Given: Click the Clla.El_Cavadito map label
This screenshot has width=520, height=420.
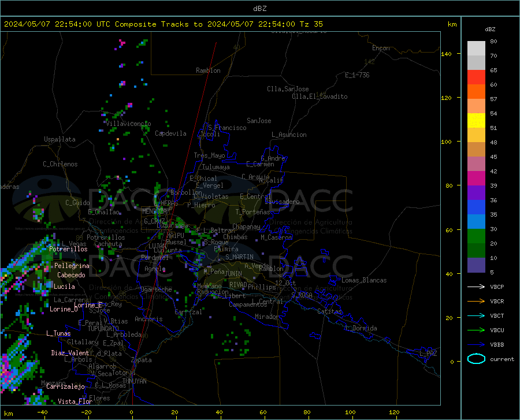Looking at the screenshot, I should pyautogui.click(x=320, y=96).
